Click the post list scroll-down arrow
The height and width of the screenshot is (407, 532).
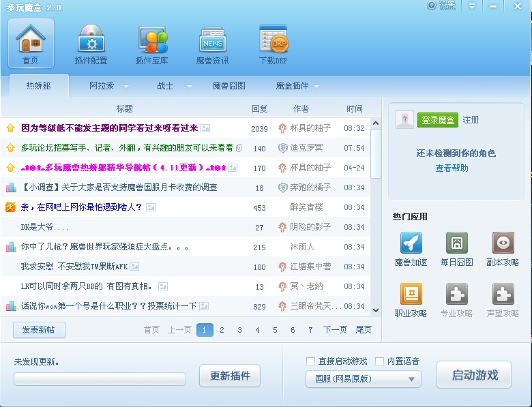[x=376, y=310]
